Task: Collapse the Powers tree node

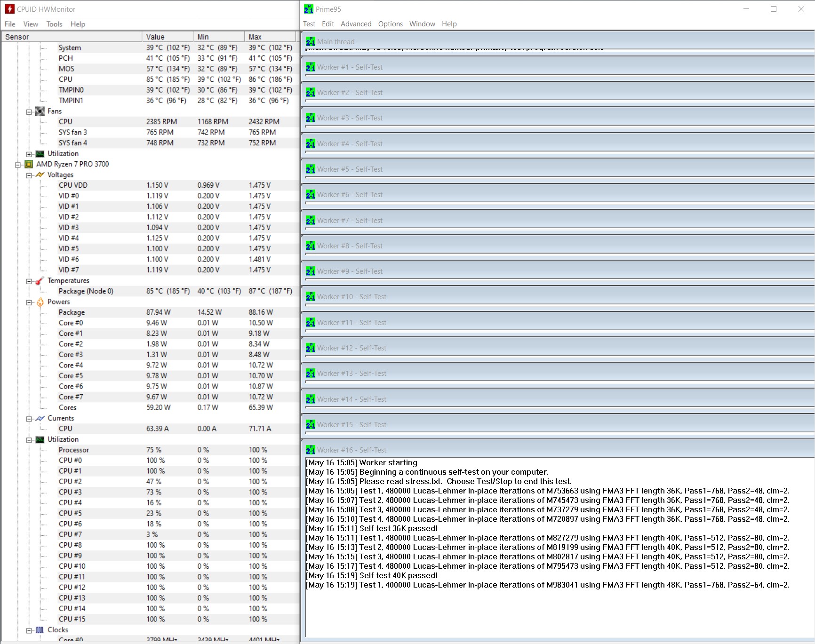Action: (x=29, y=302)
